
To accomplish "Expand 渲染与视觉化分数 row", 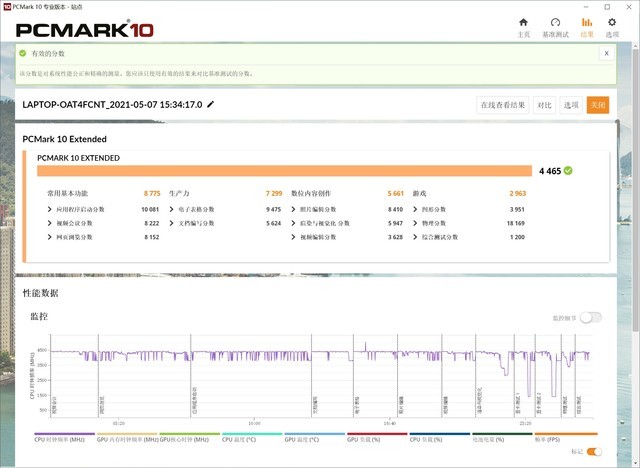I will tap(293, 223).
